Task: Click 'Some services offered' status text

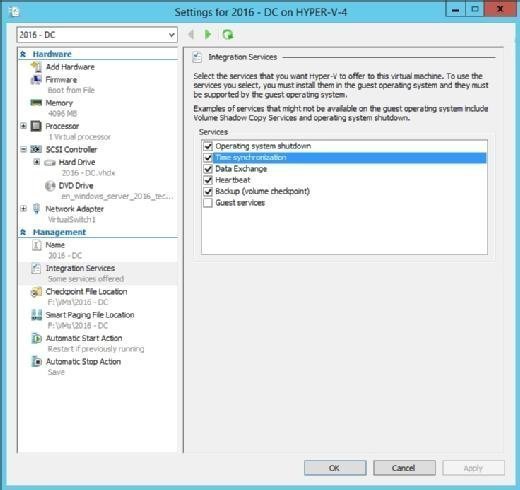Action: tap(86, 279)
